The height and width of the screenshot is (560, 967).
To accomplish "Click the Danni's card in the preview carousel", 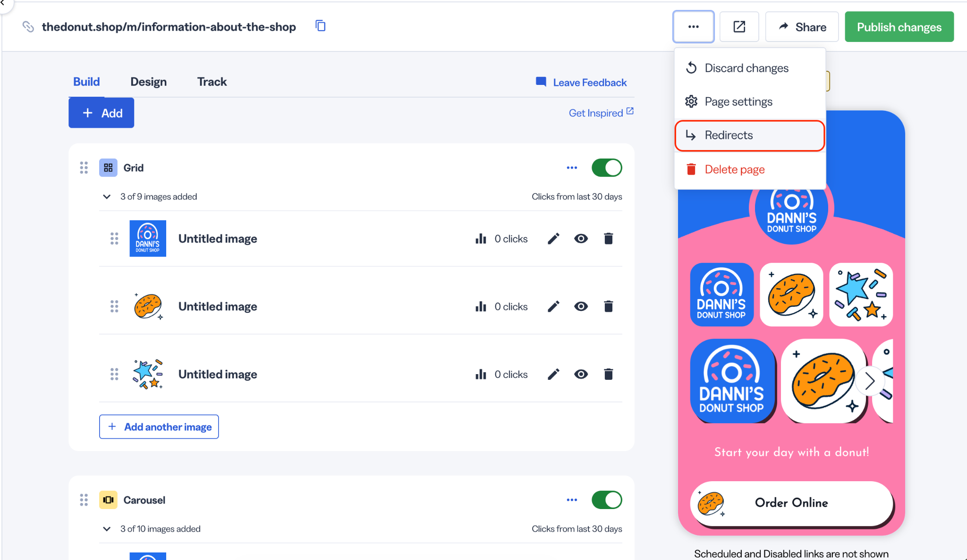I will 732,381.
